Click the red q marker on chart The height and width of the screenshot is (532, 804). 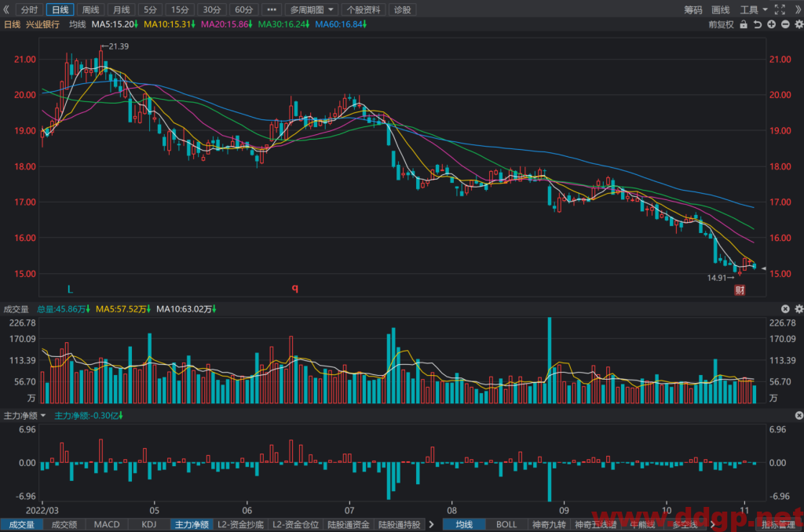click(x=295, y=288)
